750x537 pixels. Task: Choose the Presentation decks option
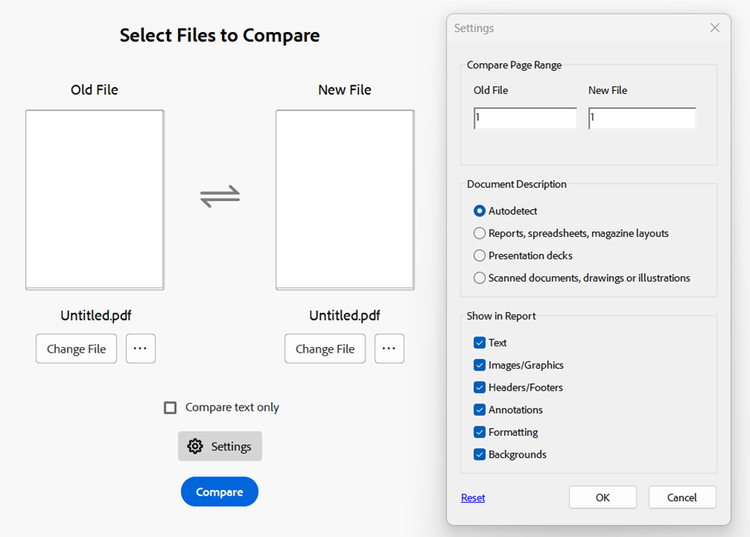[480, 255]
